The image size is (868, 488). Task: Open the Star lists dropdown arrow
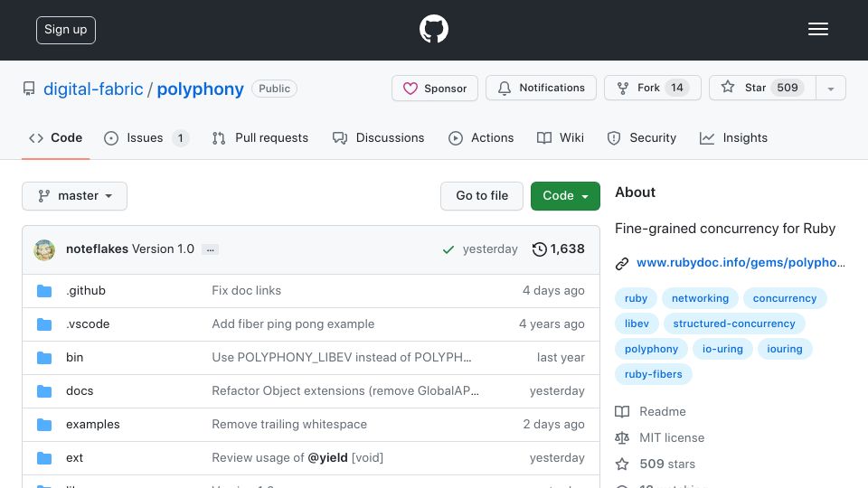pos(830,89)
